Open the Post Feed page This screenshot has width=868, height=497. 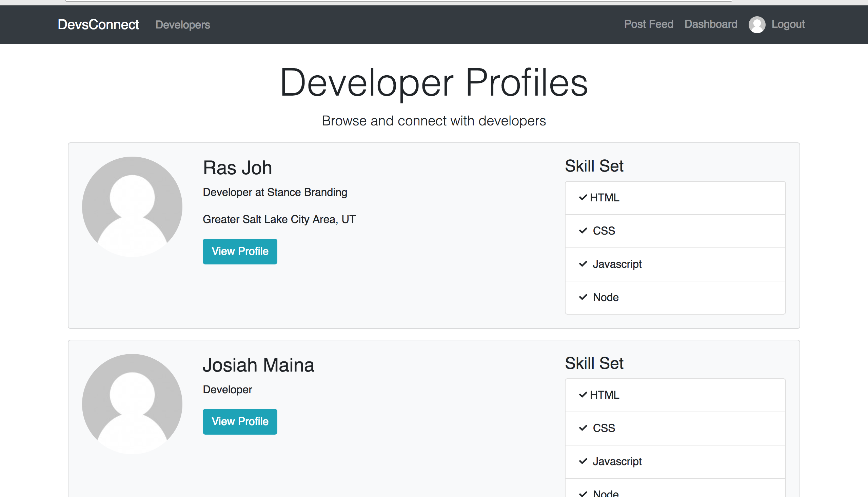649,24
